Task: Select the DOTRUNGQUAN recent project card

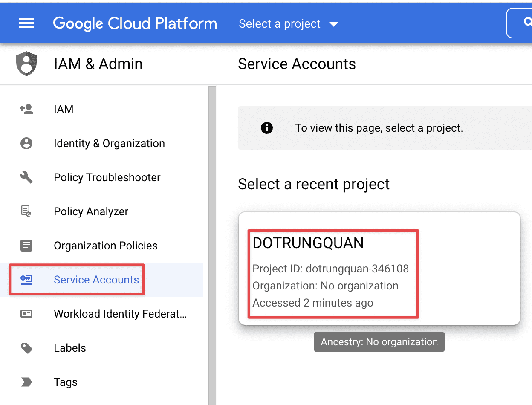Action: [379, 268]
